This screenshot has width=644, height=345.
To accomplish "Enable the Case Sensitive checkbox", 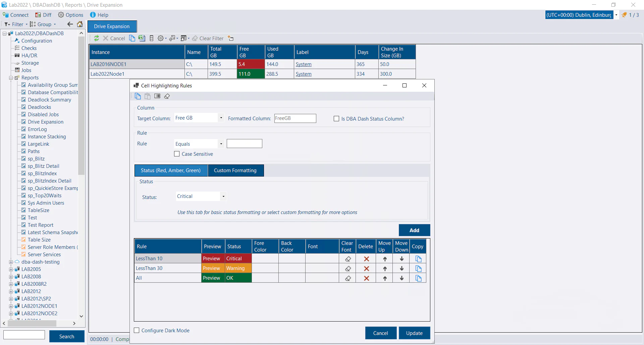I will click(x=177, y=154).
